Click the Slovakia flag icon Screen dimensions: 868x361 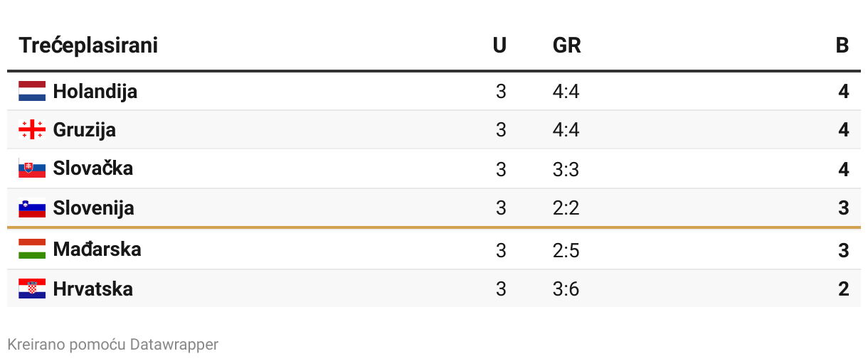coord(32,168)
